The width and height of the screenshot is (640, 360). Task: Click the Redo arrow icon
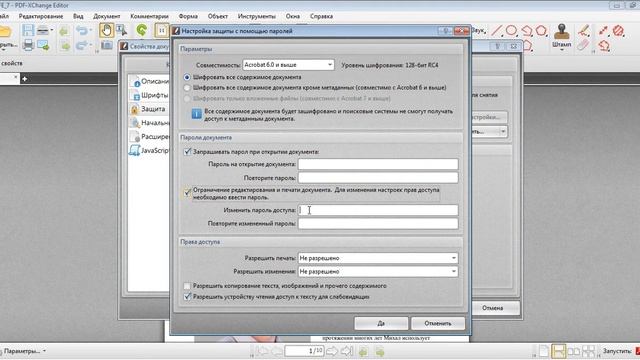[x=82, y=45]
